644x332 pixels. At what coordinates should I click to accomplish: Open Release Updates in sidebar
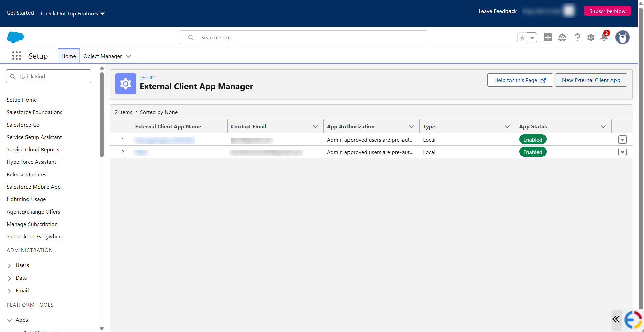(x=26, y=174)
